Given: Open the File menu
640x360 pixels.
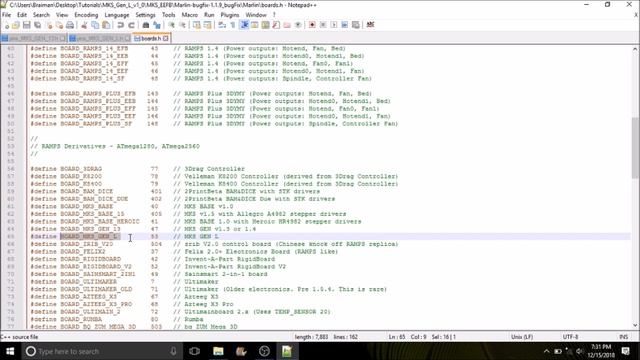Looking at the screenshot, I should (7, 15).
